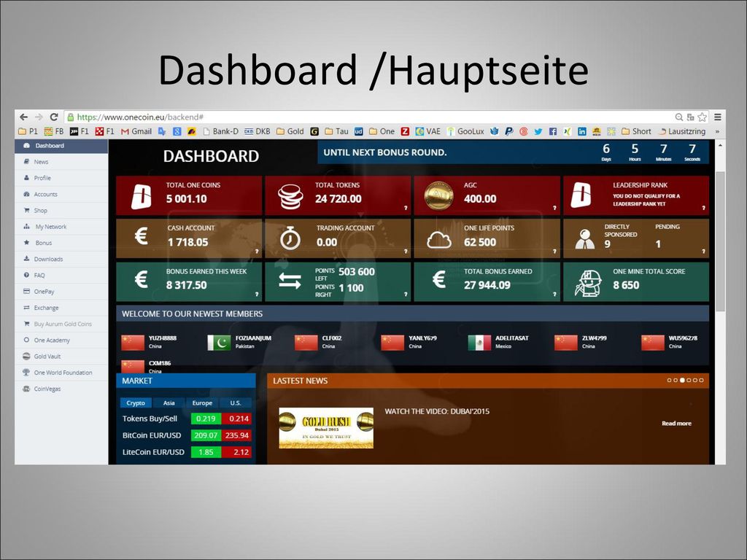Click new member FOZIAANJUM from Pakistan
Viewport: 747px width, 560px height.
tap(239, 342)
